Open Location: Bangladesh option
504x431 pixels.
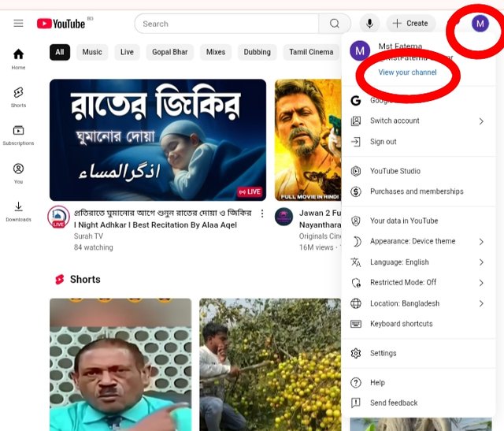coord(418,303)
